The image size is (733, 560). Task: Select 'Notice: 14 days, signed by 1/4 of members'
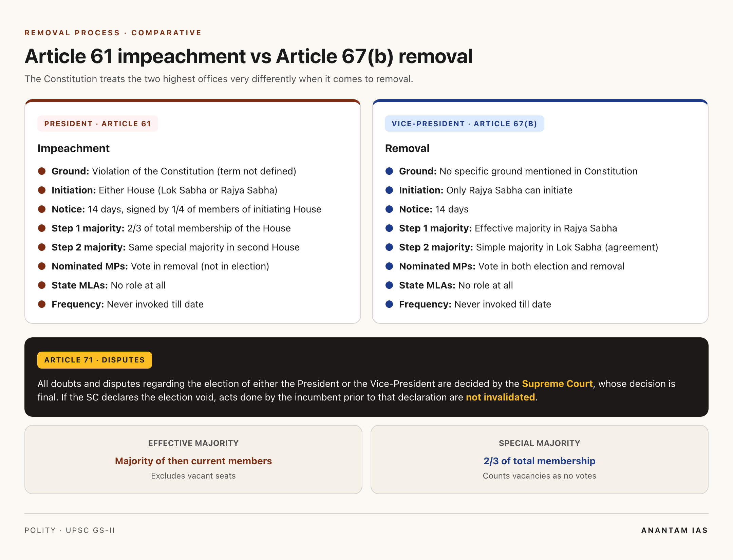pyautogui.click(x=186, y=209)
